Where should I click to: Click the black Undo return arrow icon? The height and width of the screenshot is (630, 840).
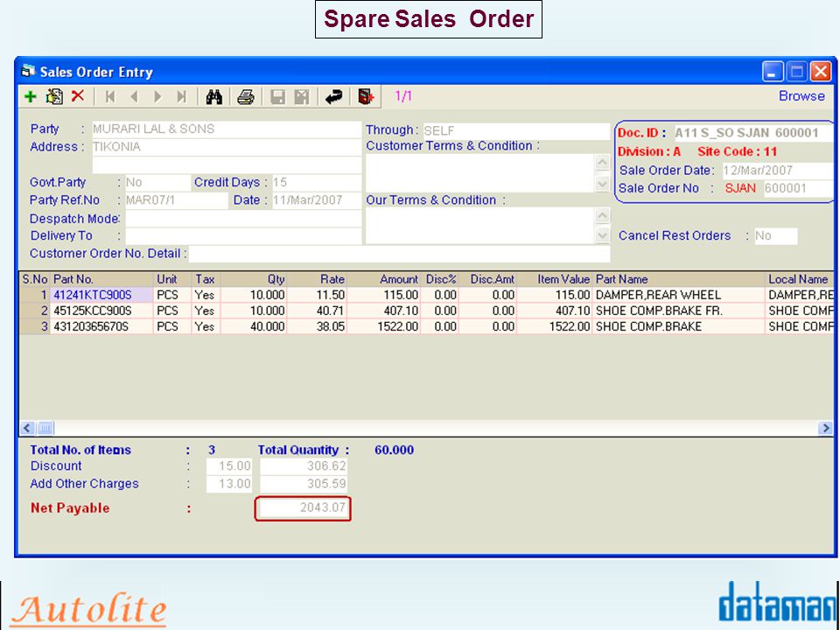[333, 97]
